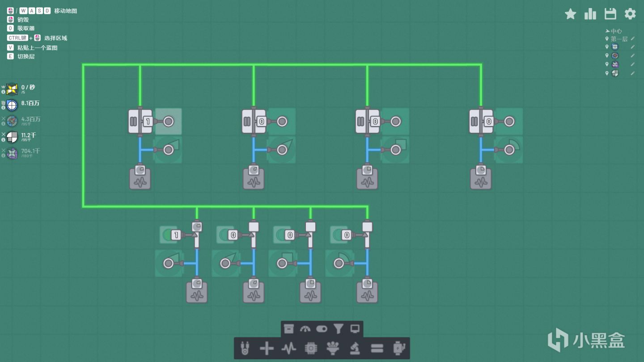Select the Wire Crossing tool
Viewport: 644px width, 362px height.
(x=267, y=348)
